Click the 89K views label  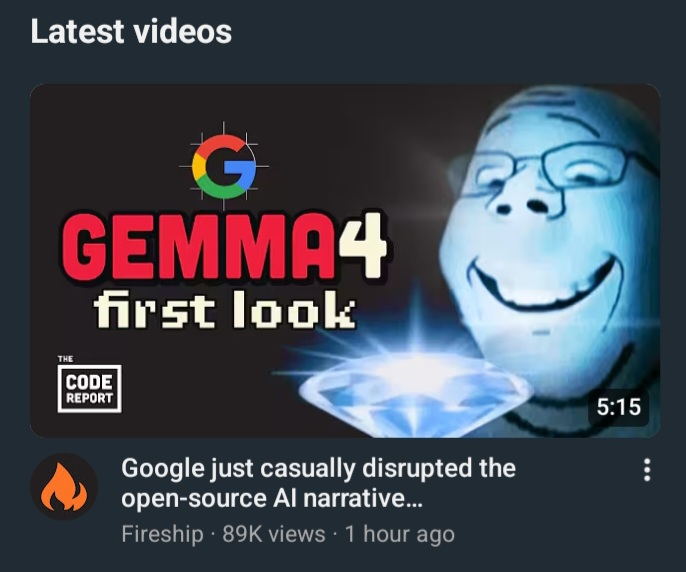click(x=274, y=534)
